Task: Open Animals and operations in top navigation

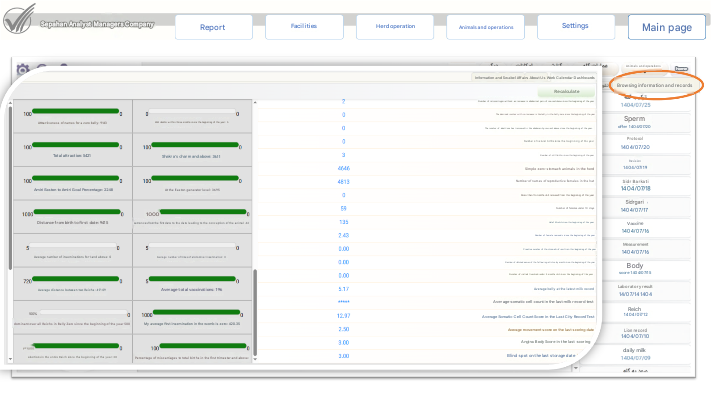Action: point(486,27)
